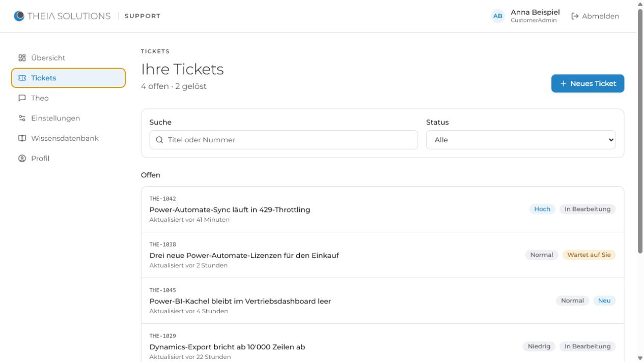Click the Niedrig priority badge
The height and width of the screenshot is (362, 644).
[539, 346]
